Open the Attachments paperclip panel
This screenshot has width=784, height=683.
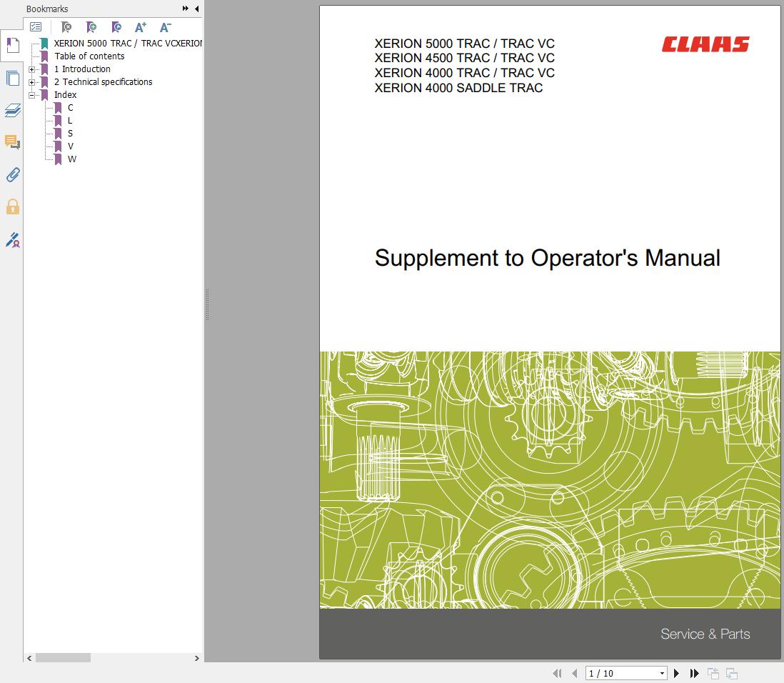click(x=12, y=174)
